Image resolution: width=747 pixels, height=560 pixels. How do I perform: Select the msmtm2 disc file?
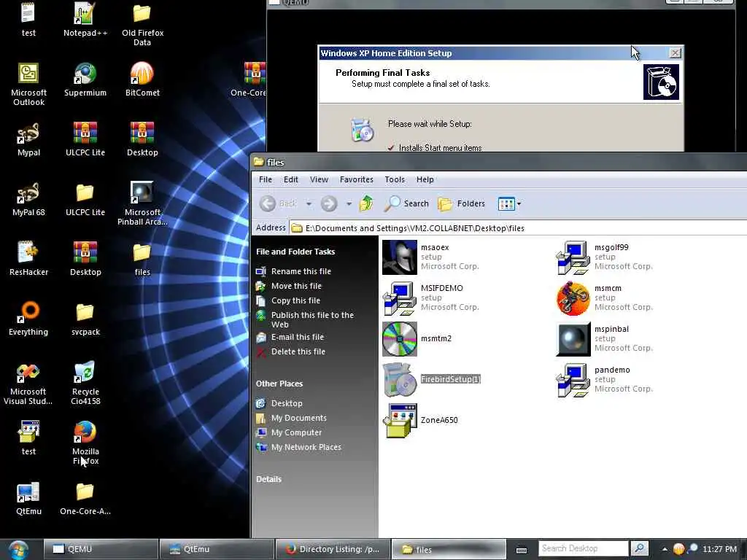pos(417,338)
